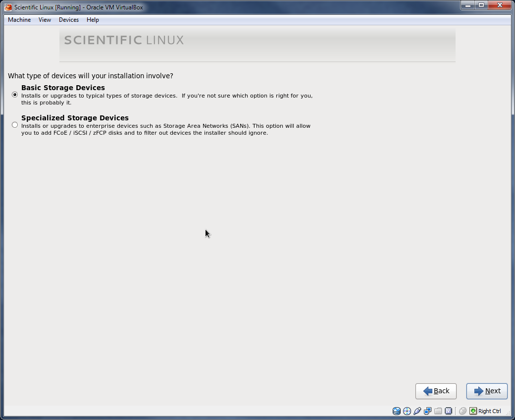
Task: Go Back to the previous installer step
Action: 436,391
